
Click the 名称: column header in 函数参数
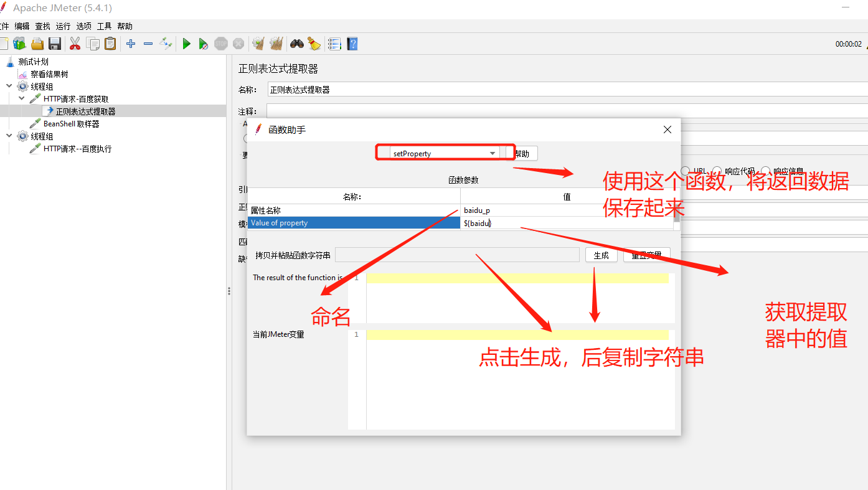pos(354,197)
